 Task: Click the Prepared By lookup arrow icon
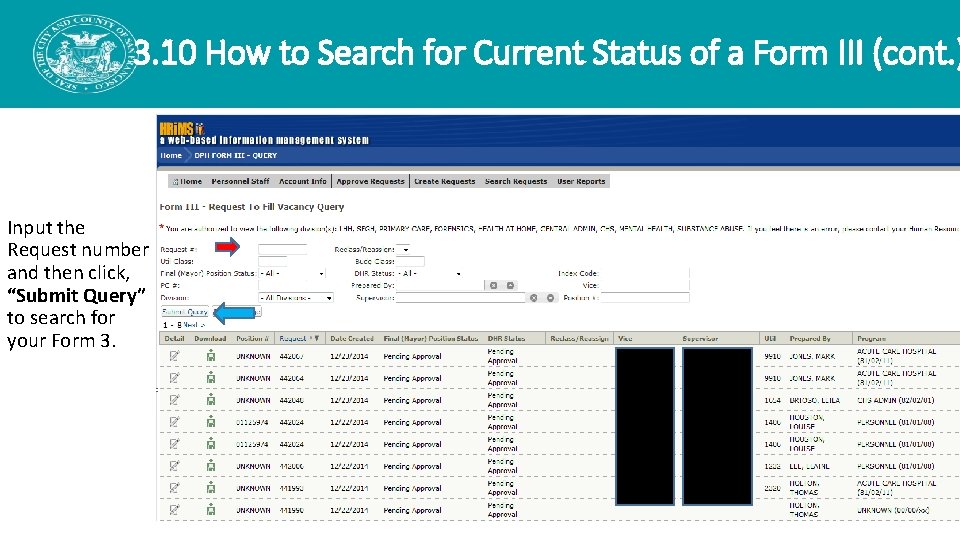510,285
